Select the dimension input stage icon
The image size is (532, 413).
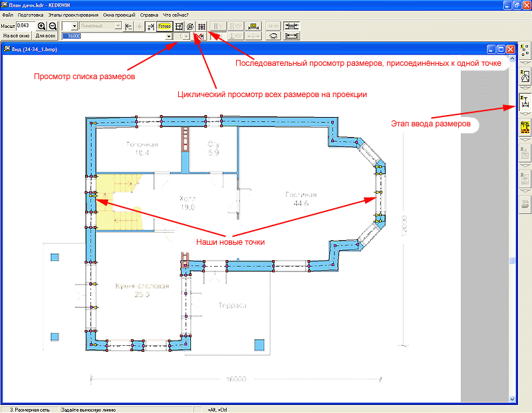(x=525, y=100)
